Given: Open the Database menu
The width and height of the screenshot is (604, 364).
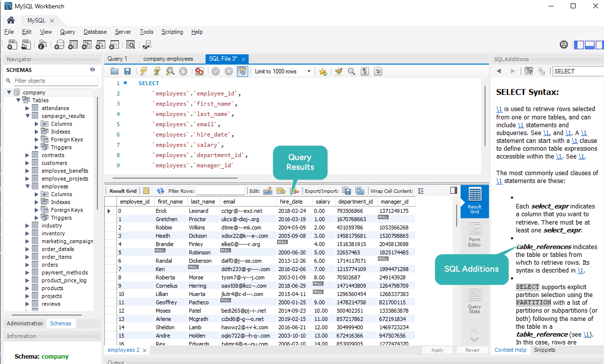Looking at the screenshot, I should (95, 32).
